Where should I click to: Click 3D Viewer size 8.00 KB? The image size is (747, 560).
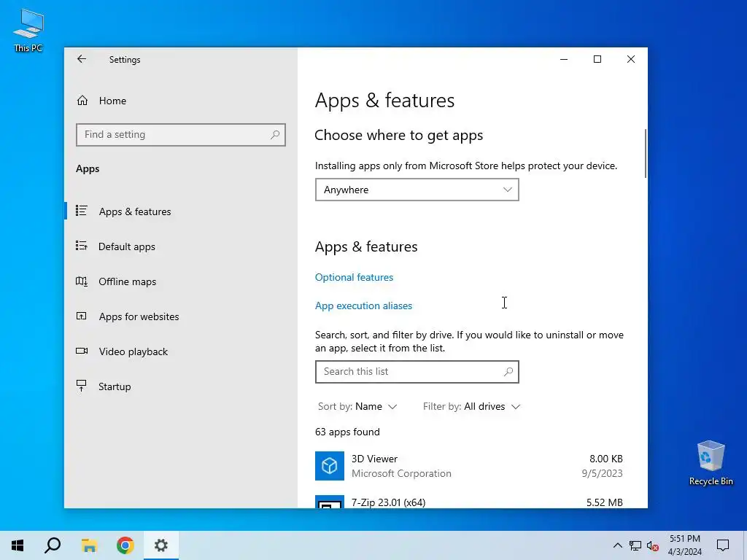(605, 459)
